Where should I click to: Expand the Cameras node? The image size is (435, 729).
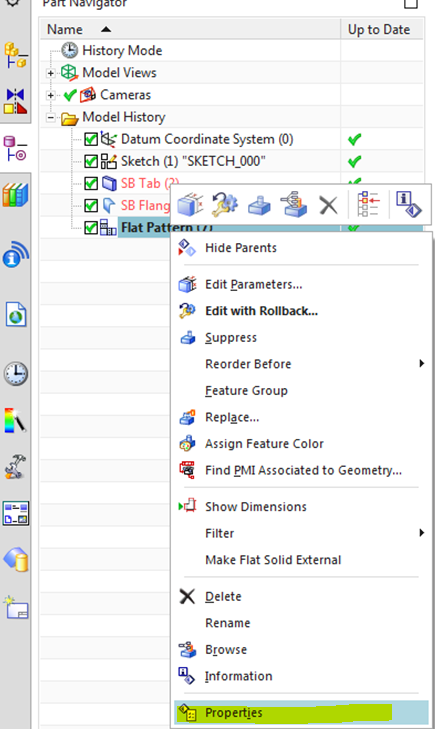pos(51,95)
